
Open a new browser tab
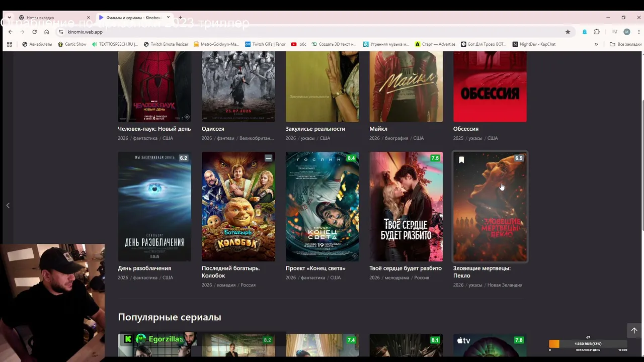(x=180, y=18)
